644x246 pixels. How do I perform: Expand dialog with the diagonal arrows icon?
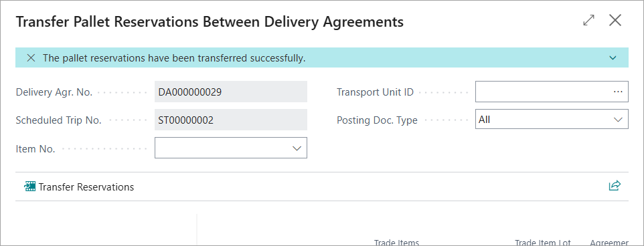point(589,21)
